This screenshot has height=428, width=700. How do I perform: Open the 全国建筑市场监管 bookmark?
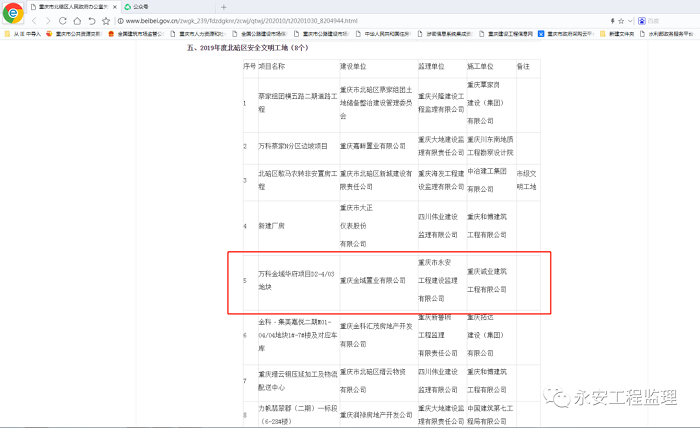(136, 33)
